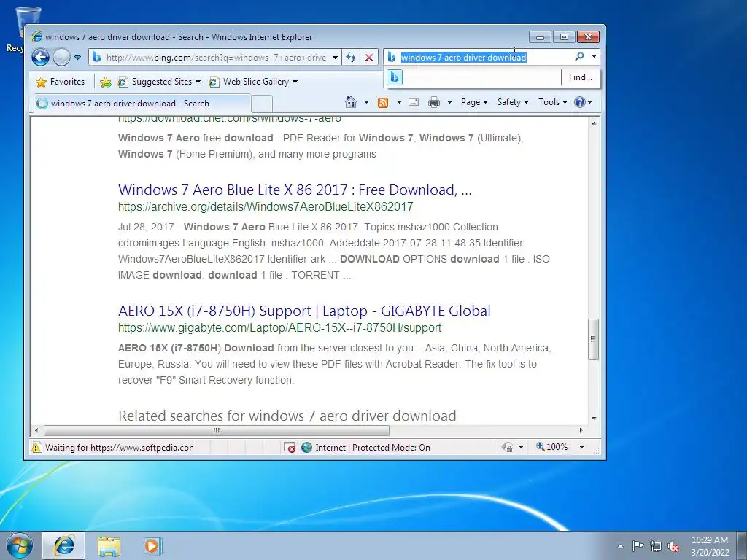
Task: Open the Safety menu
Action: coord(513,102)
